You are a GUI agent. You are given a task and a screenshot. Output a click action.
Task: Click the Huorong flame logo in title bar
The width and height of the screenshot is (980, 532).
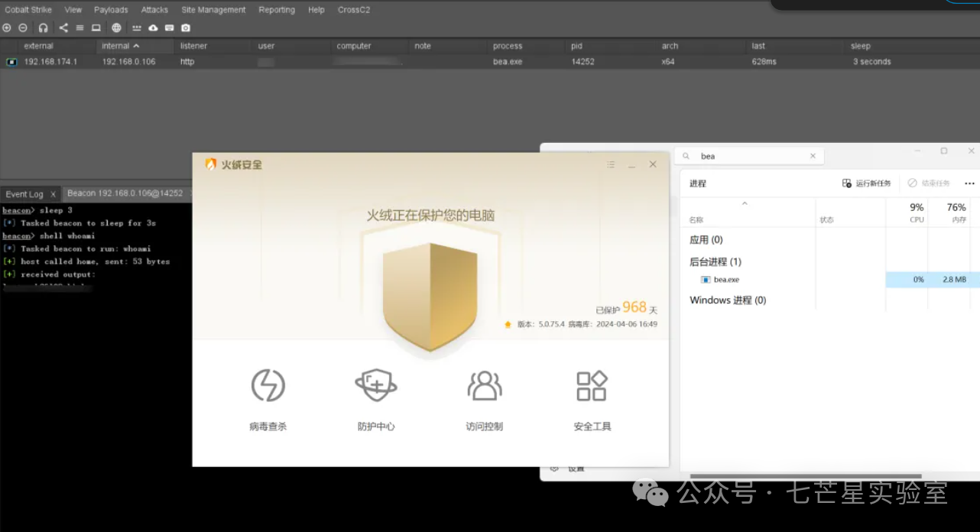[x=211, y=164]
